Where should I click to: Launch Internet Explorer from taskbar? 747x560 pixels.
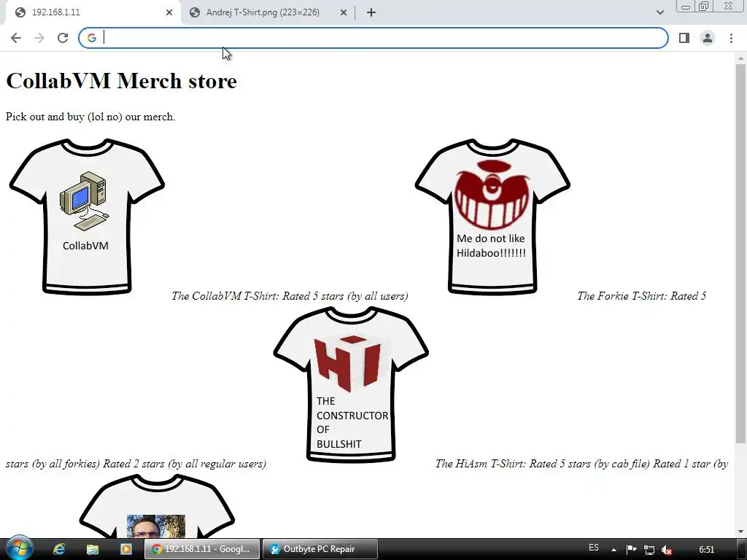point(58,549)
